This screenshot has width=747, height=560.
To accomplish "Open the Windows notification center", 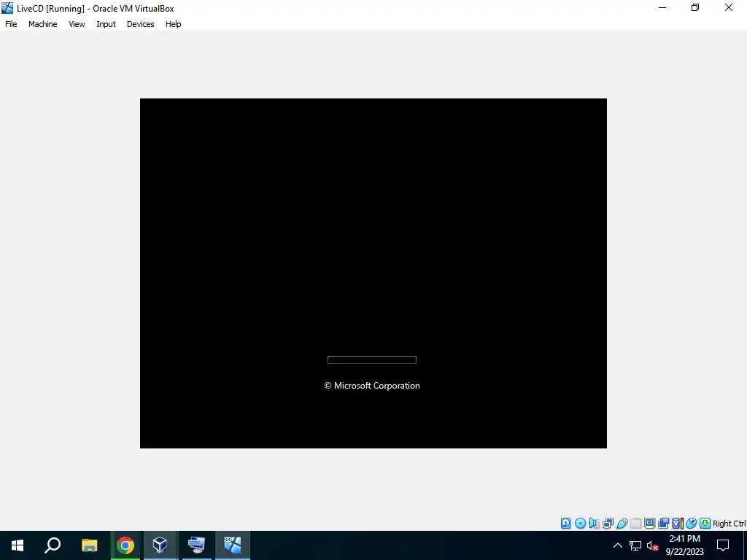I will pyautogui.click(x=723, y=545).
